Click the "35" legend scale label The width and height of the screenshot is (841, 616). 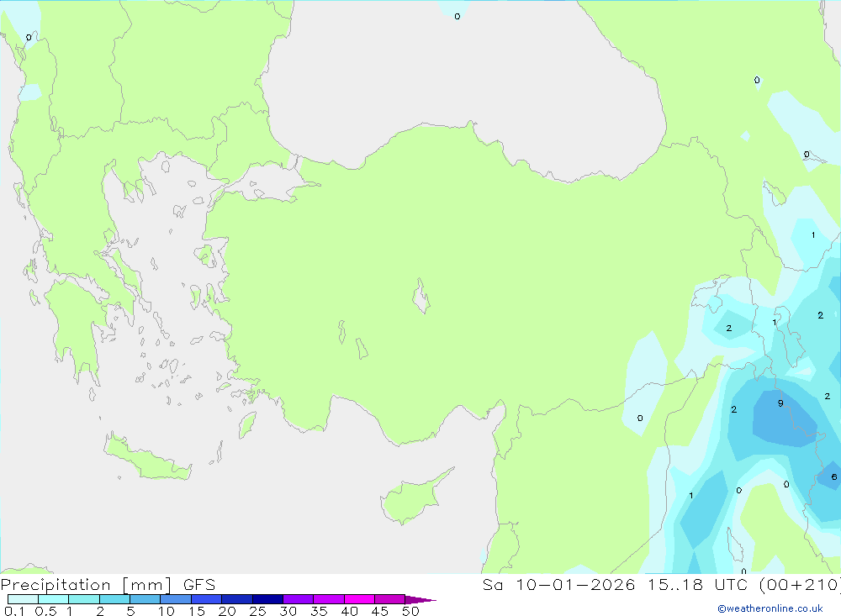(319, 611)
